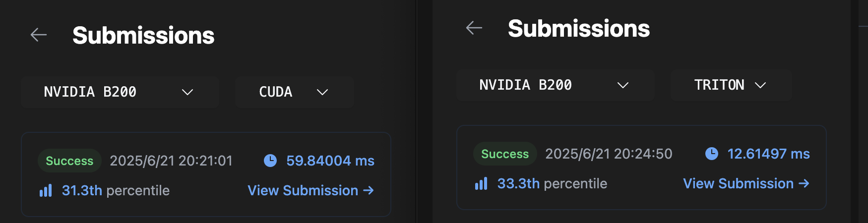Click the clock icon beside 59.84004 ms
The width and height of the screenshot is (868, 223).
(x=270, y=161)
